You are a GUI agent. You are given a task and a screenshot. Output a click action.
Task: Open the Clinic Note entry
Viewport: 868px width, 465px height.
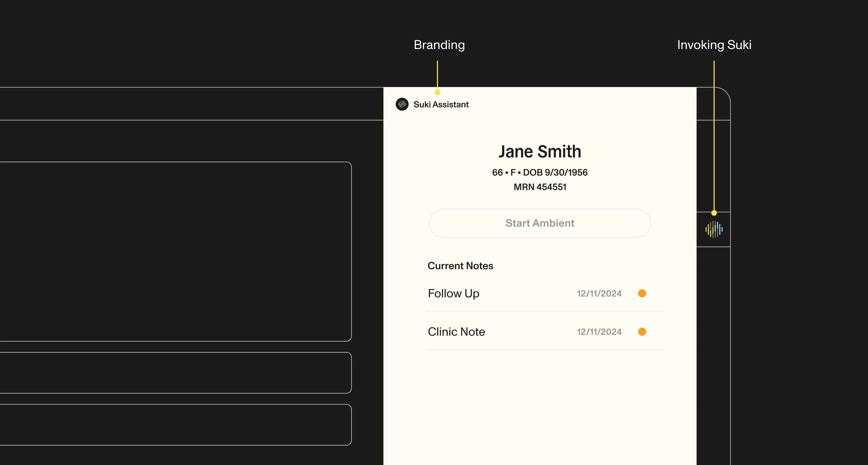(x=456, y=332)
